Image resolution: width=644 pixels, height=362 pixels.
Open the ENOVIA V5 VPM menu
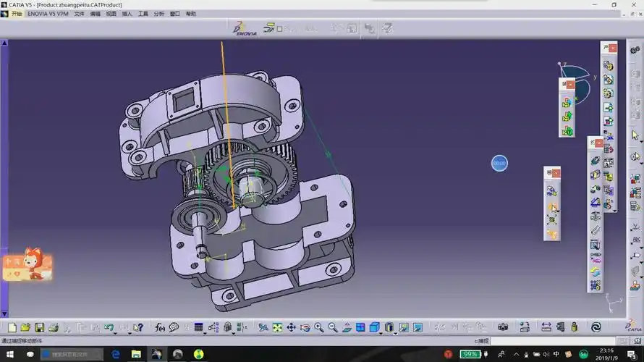coord(48,14)
